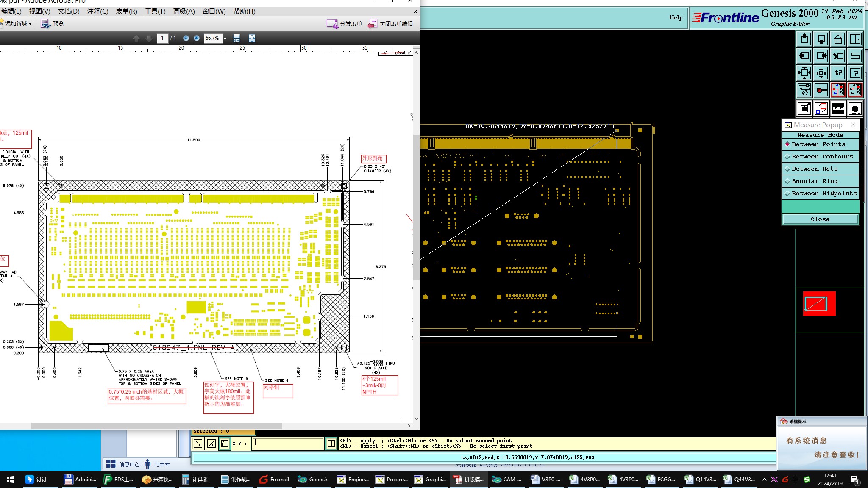
Task: Click the X Y coordinate input field
Action: coord(288,444)
